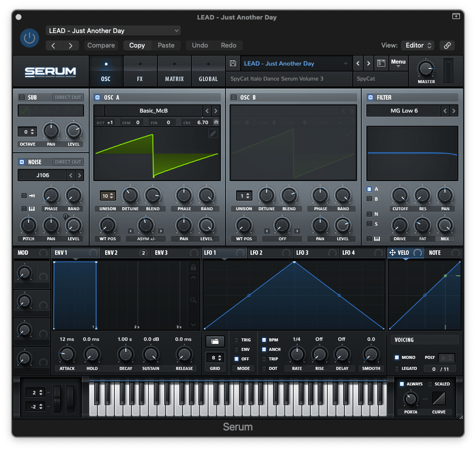Select next wavetable for OSC A
Screen dimensions: 476x451
point(216,111)
